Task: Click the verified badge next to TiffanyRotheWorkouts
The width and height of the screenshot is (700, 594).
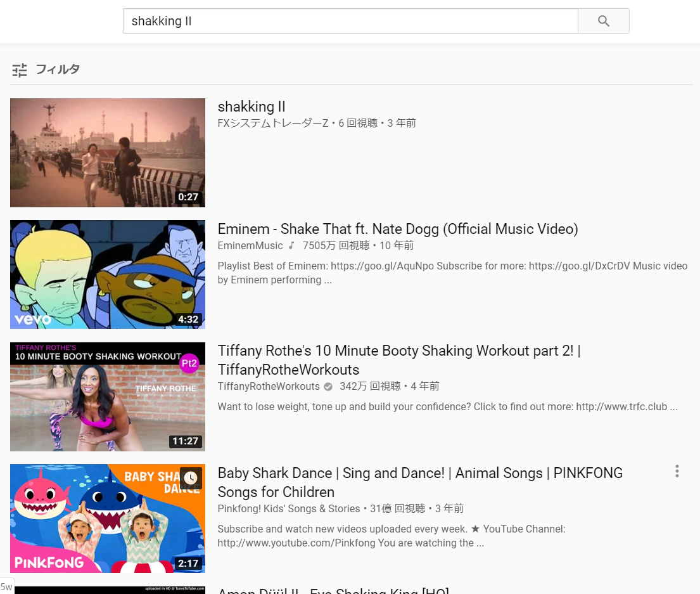Action: pos(328,387)
